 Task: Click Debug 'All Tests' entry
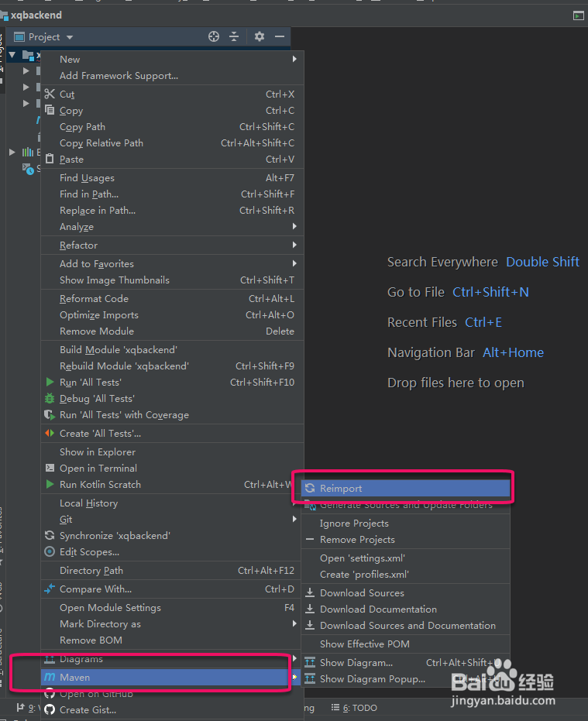(x=97, y=398)
